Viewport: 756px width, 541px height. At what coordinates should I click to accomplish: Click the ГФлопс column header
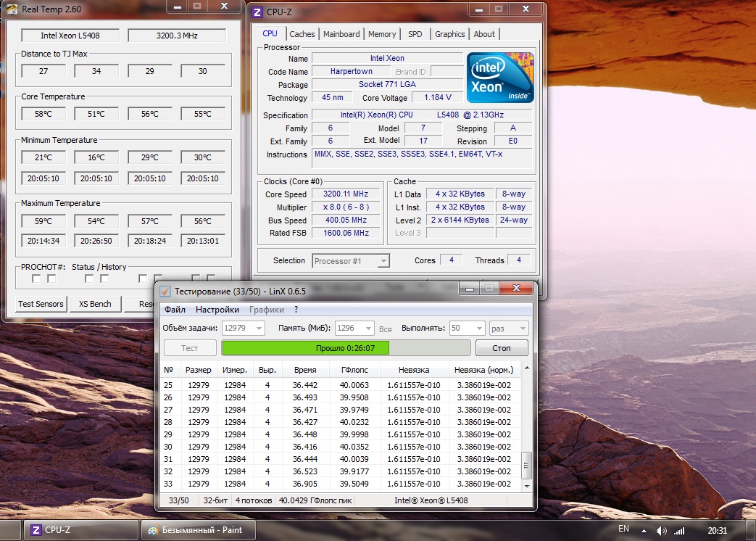coord(354,370)
